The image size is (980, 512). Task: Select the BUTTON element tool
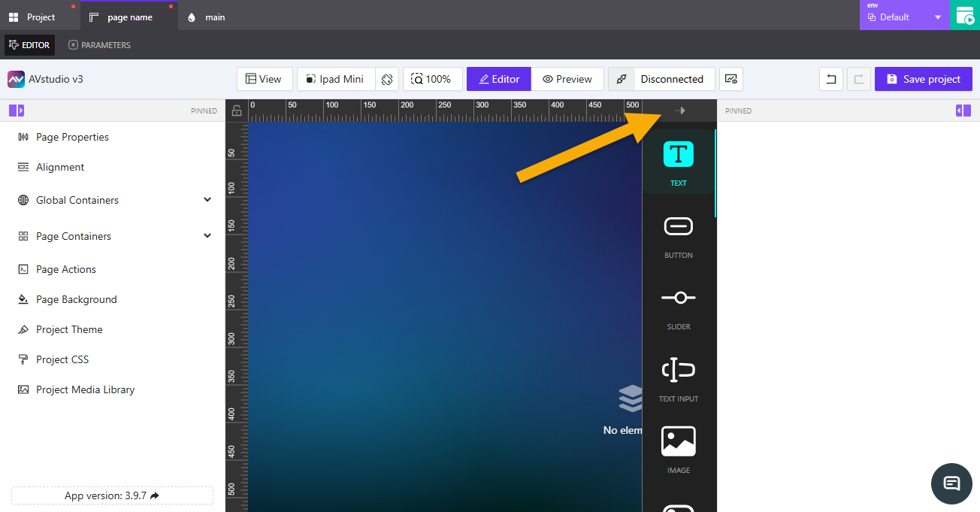pyautogui.click(x=678, y=233)
